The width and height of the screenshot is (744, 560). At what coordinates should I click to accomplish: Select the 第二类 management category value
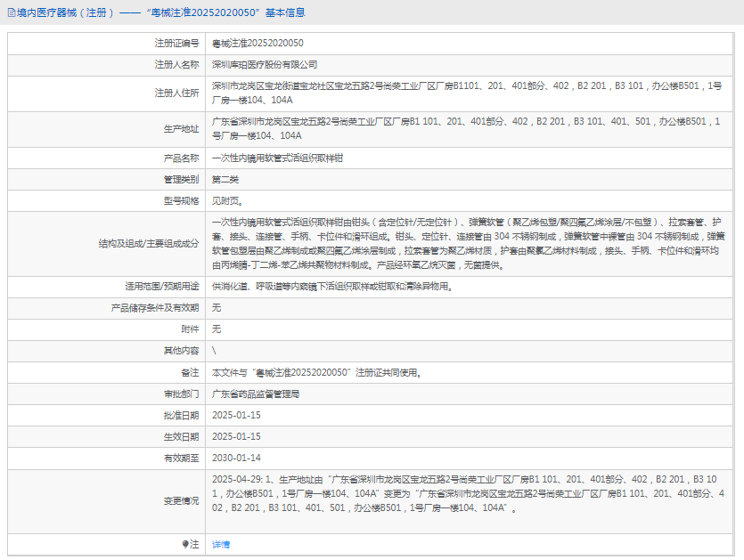coord(225,179)
